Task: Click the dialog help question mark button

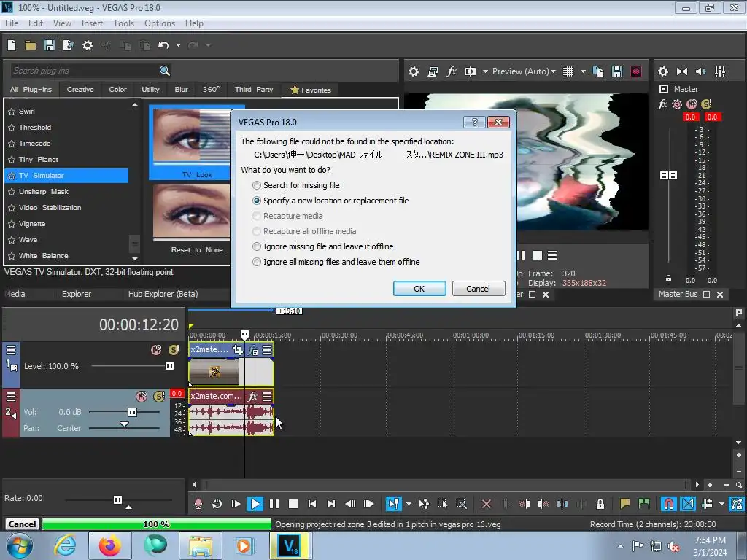Action: point(474,122)
